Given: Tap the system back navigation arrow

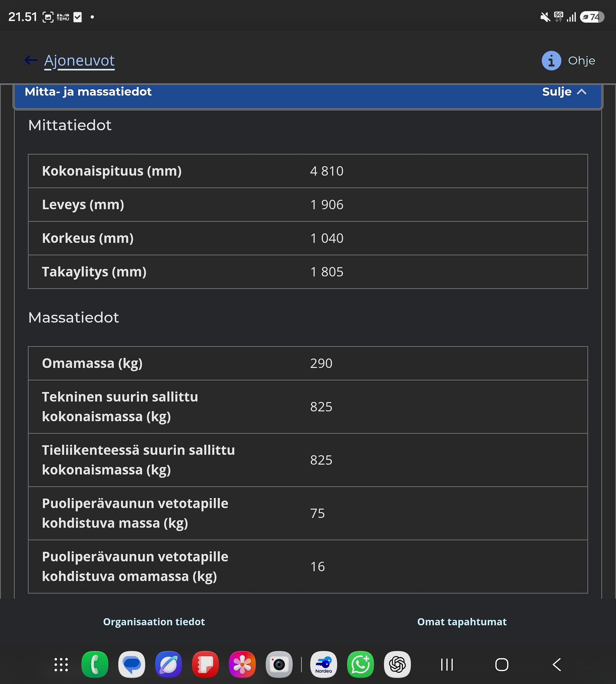Looking at the screenshot, I should (557, 665).
